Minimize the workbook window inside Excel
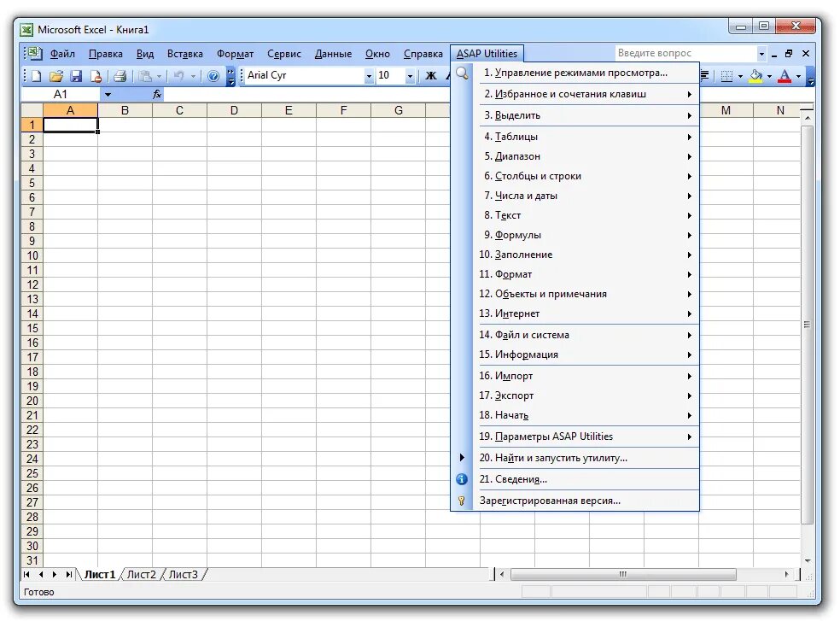This screenshot has width=840, height=621. [774, 55]
